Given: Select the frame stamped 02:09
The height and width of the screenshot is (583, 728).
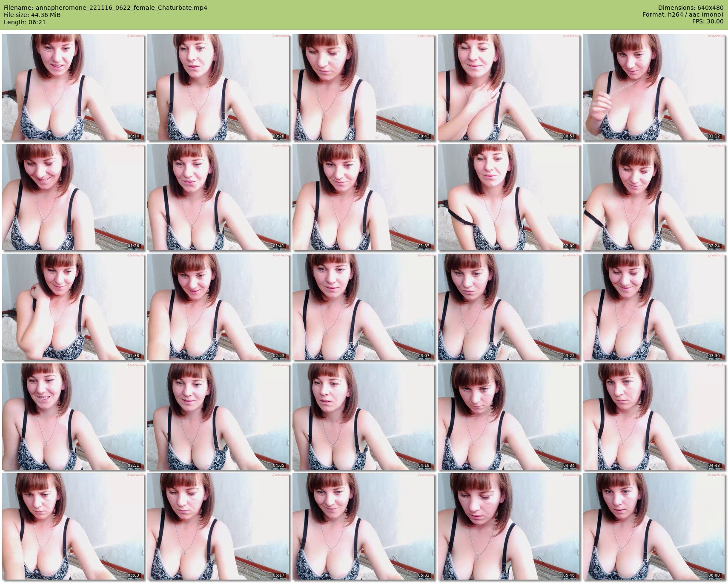Looking at the screenshot, I should (x=509, y=197).
